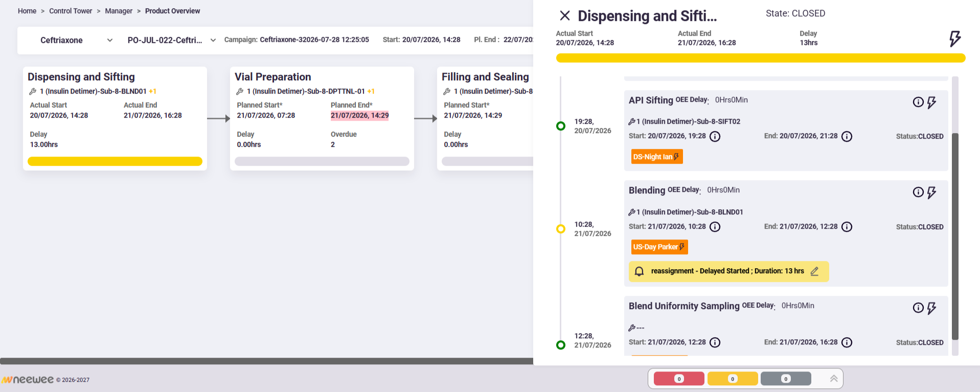Click highlighted Planned End date on Vial Preparation
Viewport: 980px width, 392px height.
click(360, 116)
